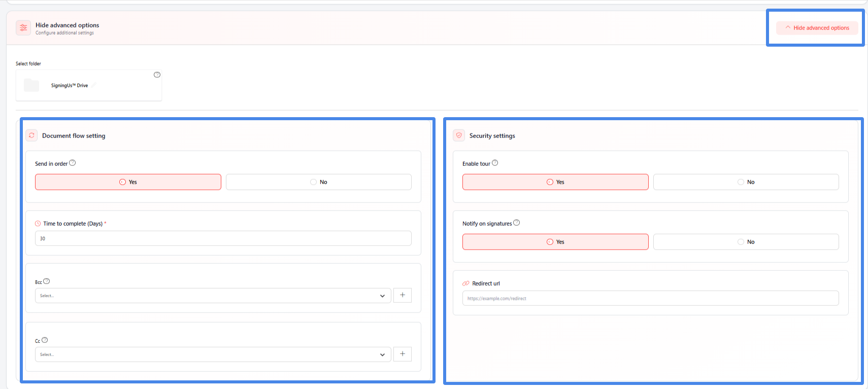Click the Document flow setting refresh icon

point(32,135)
